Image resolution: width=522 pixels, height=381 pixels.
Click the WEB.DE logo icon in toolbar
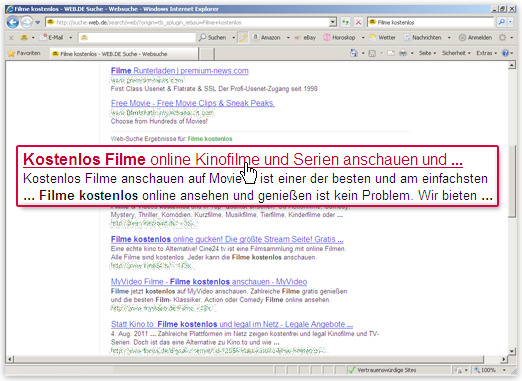click(24, 38)
